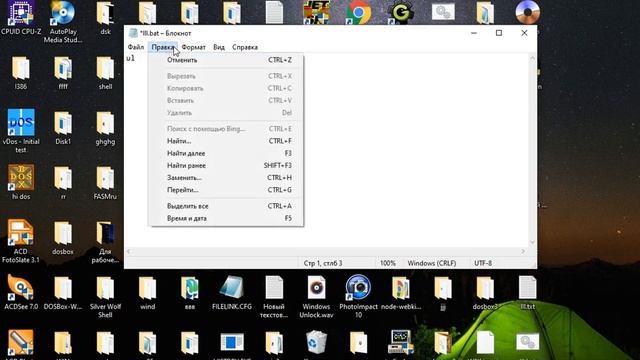Screen dimensions: 640x360
Task: Click the vertical scrollbar down arrow
Action: 532,242
